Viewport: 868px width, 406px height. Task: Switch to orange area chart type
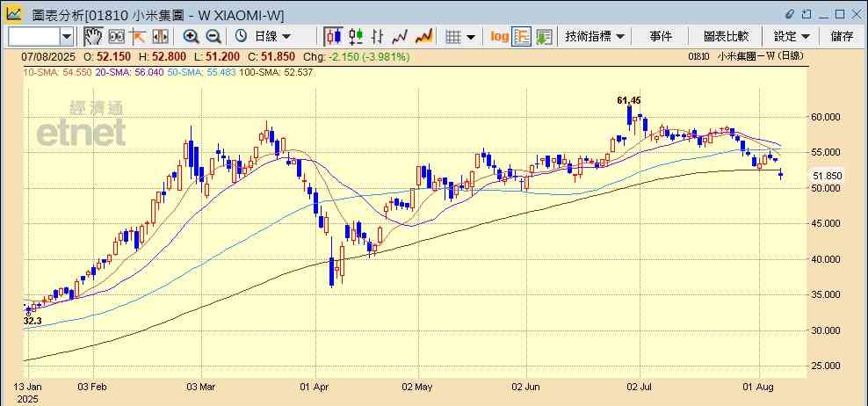click(423, 37)
